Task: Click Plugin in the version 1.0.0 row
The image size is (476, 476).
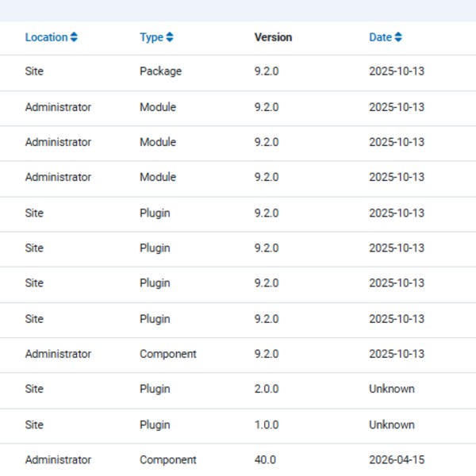Action: [155, 425]
